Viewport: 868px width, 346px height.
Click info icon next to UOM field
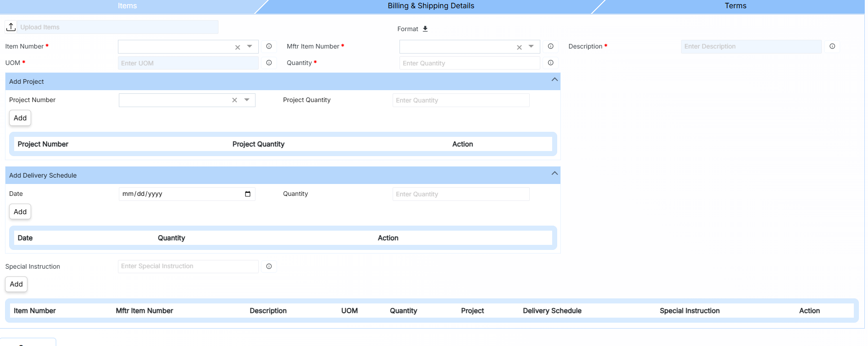click(269, 63)
